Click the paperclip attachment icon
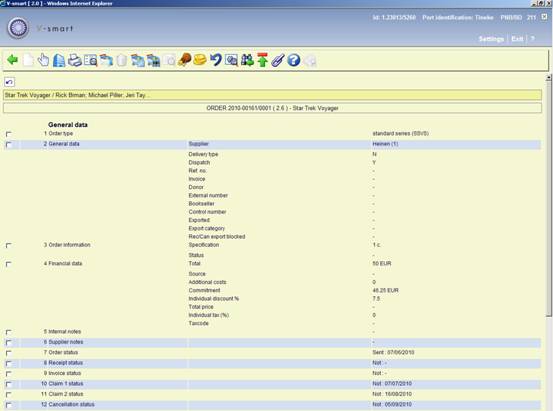Image resolution: width=553 pixels, height=411 pixels. [278, 60]
